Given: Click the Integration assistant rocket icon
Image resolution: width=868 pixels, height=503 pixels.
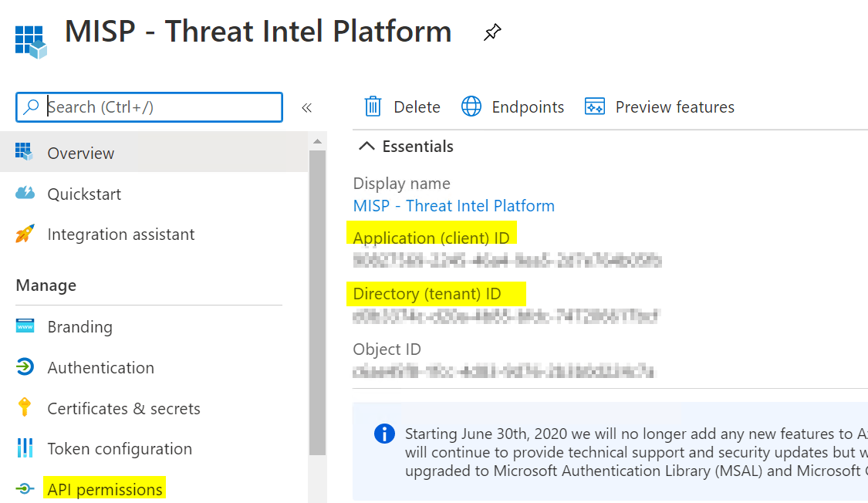Looking at the screenshot, I should (25, 234).
